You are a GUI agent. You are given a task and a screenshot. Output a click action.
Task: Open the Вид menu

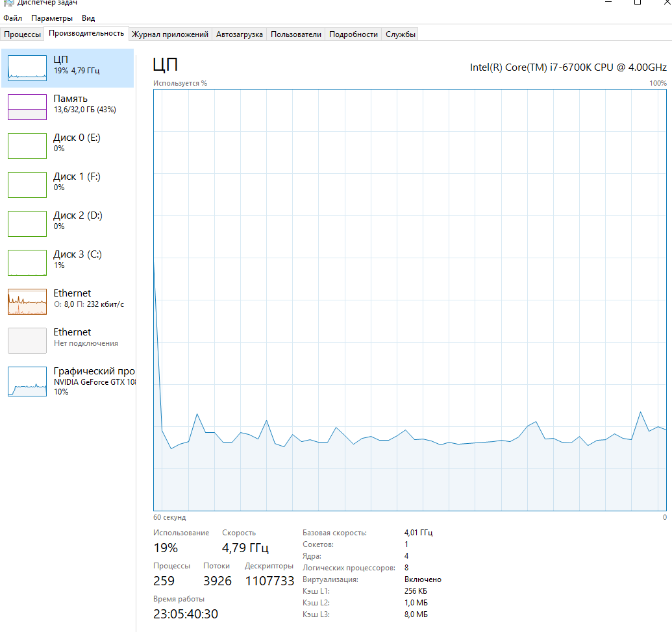(88, 18)
